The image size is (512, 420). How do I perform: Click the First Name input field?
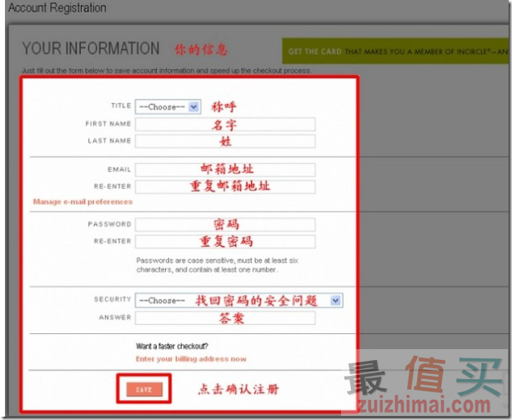tap(225, 124)
